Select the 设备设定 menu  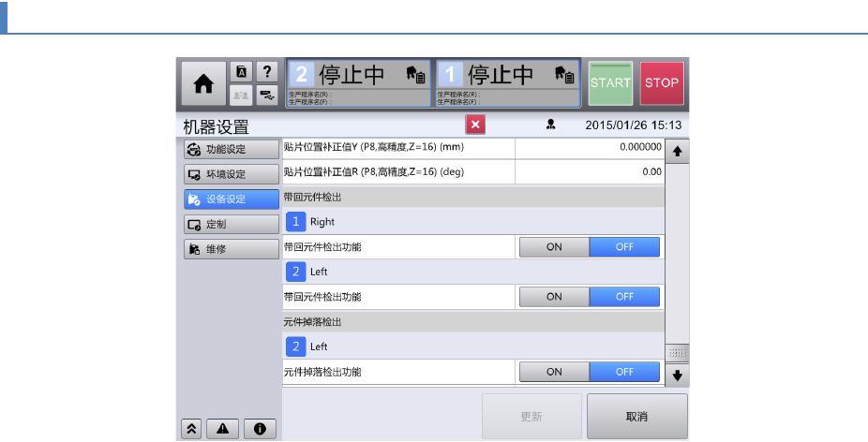[x=232, y=199]
